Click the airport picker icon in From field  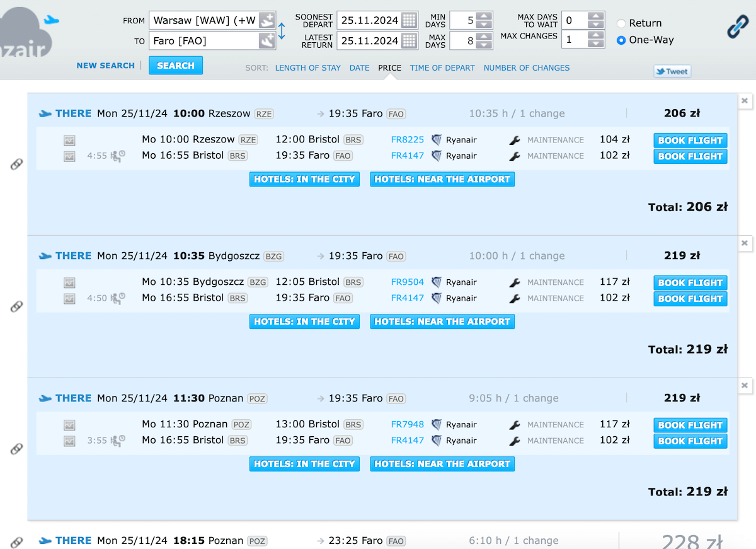point(266,20)
